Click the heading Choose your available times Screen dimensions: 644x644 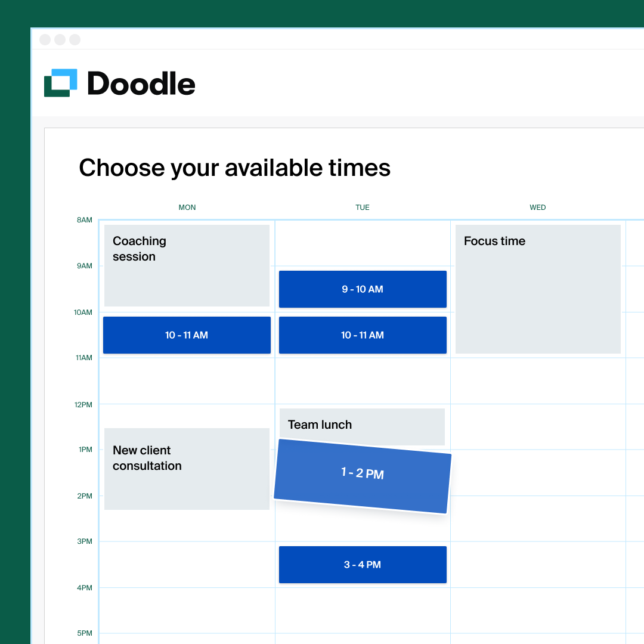point(234,168)
